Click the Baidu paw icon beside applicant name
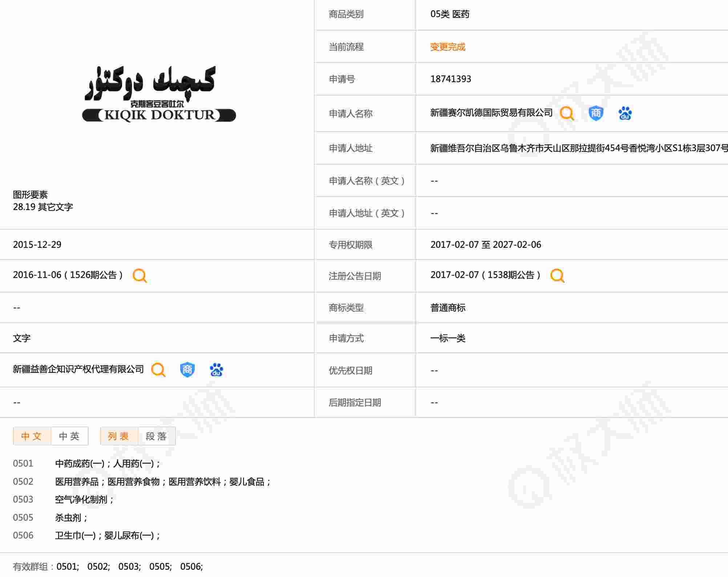728x577 pixels. point(625,113)
